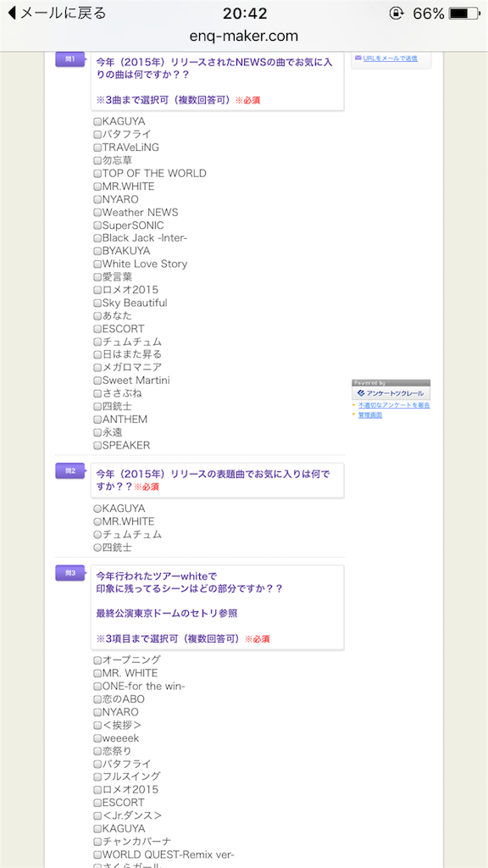Choose 四銃士 radio button in question 2

(97, 548)
